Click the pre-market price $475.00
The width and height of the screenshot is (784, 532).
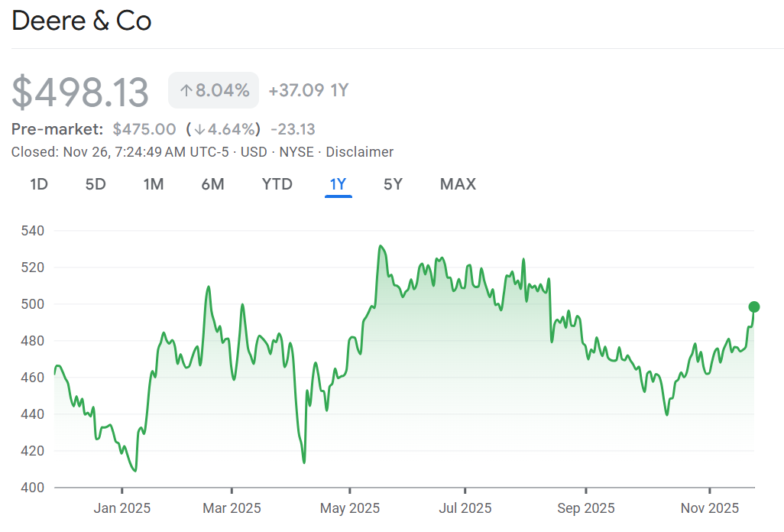coord(144,129)
